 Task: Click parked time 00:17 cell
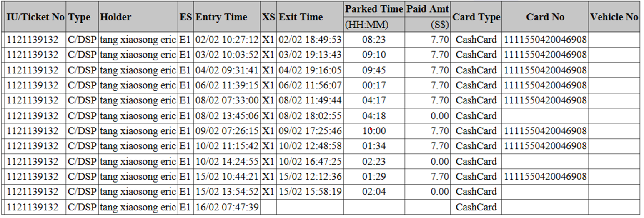374,85
